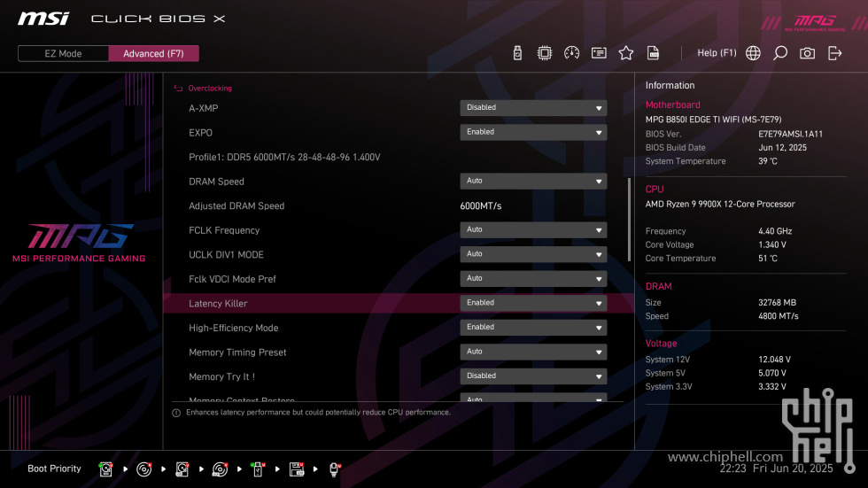Open the DRAM Speed dropdown
The image size is (868, 488).
tap(533, 181)
